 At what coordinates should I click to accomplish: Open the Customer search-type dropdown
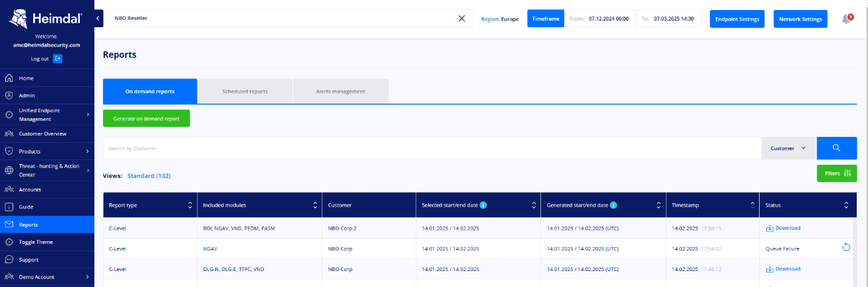point(788,148)
